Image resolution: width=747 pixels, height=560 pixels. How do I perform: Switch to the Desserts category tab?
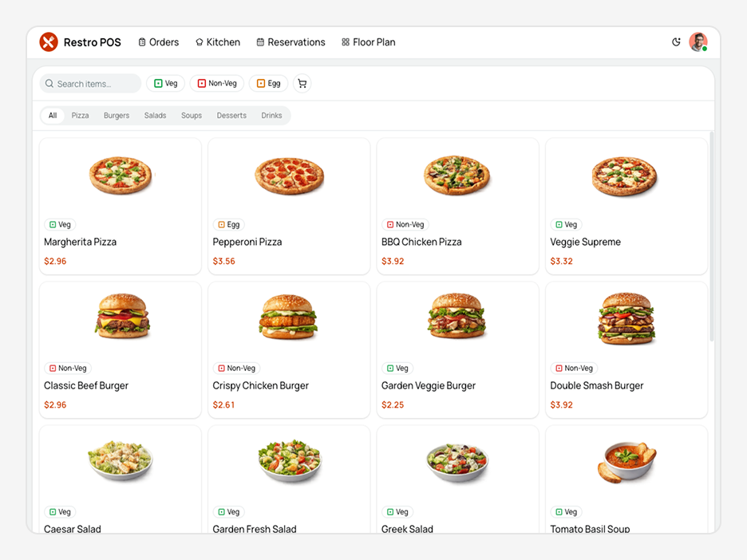[x=231, y=115]
